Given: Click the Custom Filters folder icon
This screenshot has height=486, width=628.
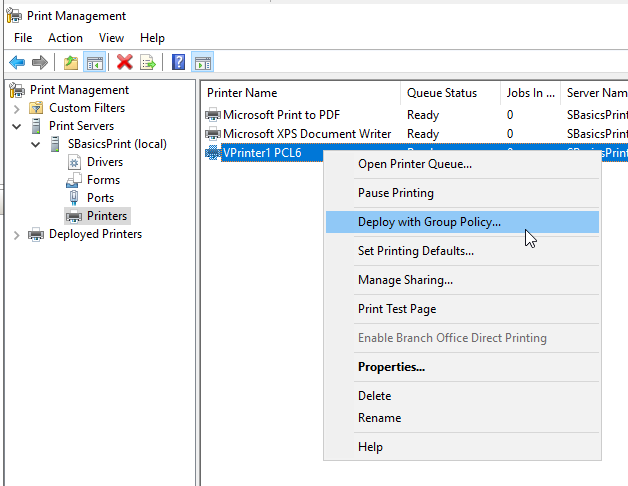Looking at the screenshot, I should coord(36,108).
